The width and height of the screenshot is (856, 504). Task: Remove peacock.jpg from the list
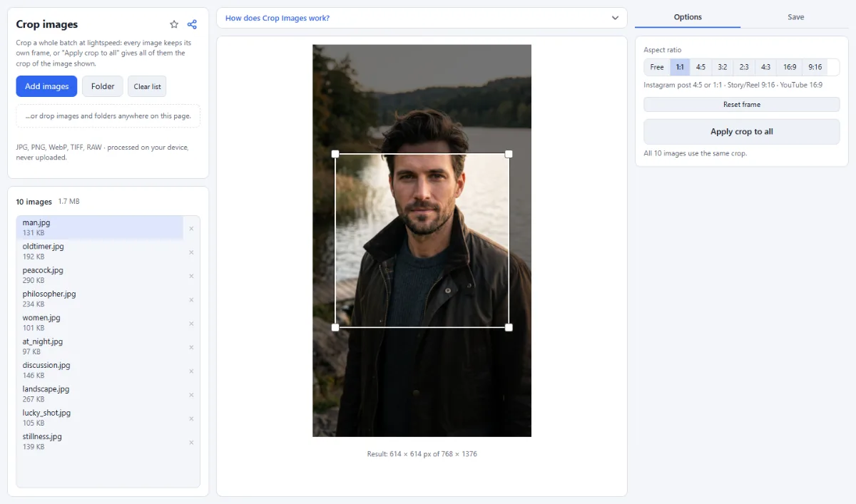[191, 276]
